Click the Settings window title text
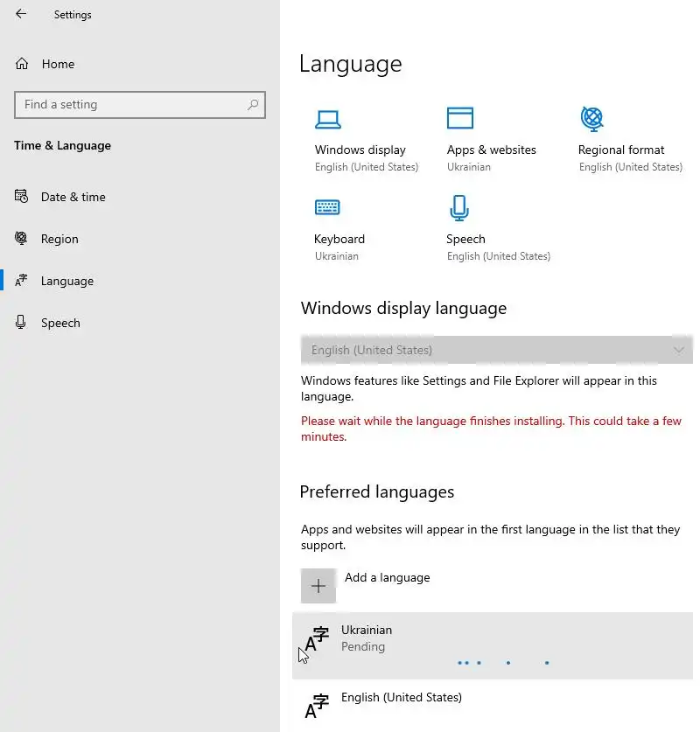The height and width of the screenshot is (732, 700). [73, 15]
